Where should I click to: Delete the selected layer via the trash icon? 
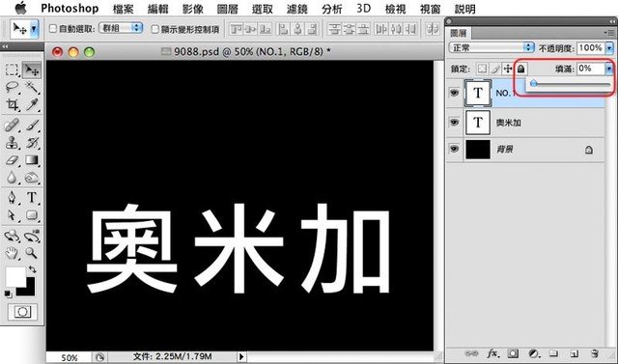(x=595, y=353)
